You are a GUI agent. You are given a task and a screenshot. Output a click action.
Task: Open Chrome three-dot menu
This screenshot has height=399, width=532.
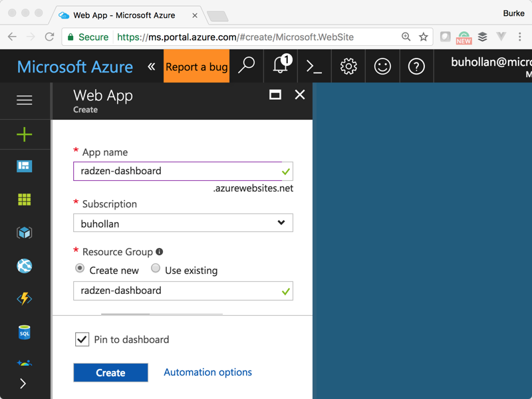[x=520, y=37]
